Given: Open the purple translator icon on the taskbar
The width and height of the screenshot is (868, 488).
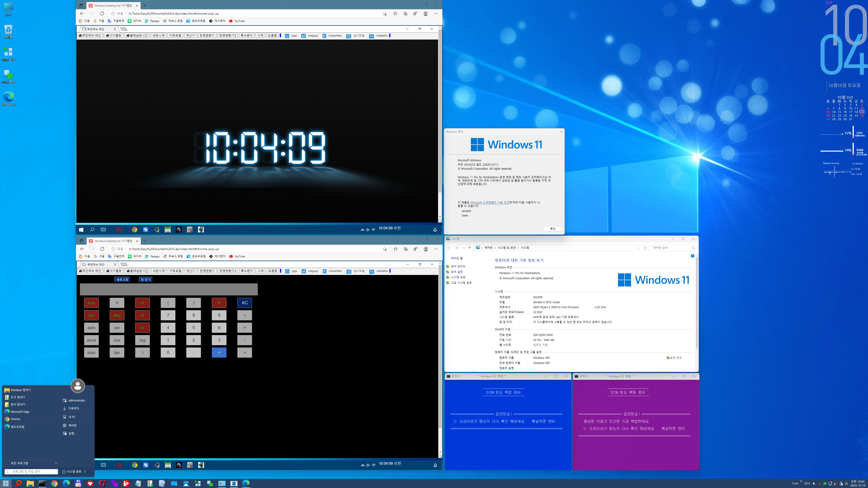Looking at the screenshot, I should tap(114, 483).
